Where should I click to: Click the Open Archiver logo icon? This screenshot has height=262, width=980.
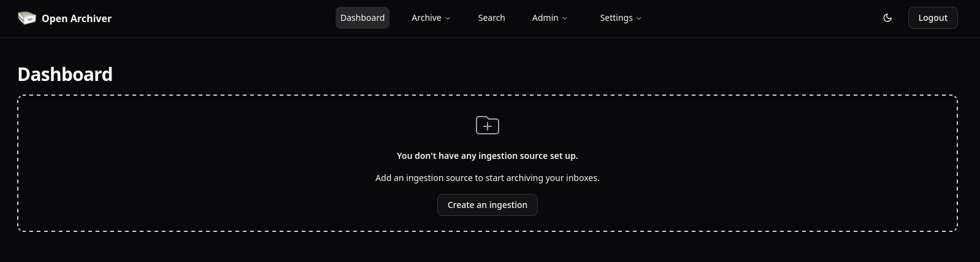click(x=27, y=18)
